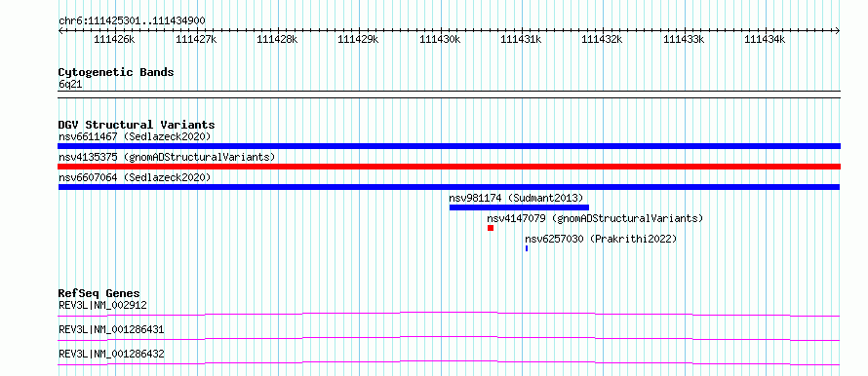Click the 111431k ruler tick label
Image resolution: width=868 pixels, height=376 pixels.
pyautogui.click(x=521, y=39)
